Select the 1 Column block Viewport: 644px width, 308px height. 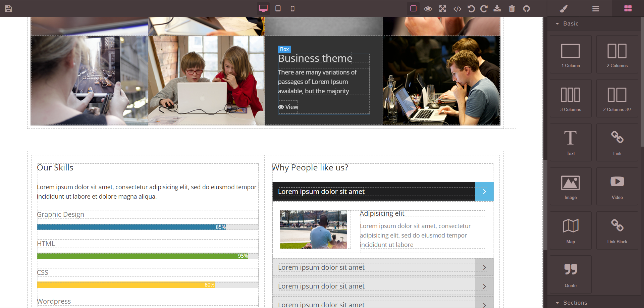571,54
